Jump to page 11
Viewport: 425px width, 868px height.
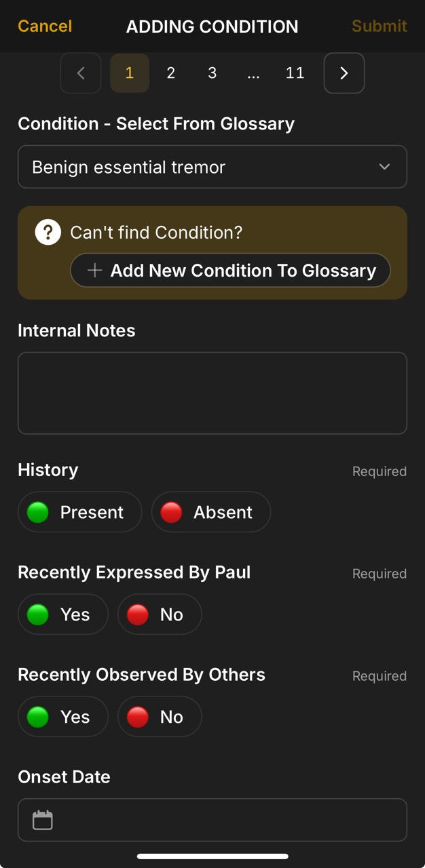295,73
